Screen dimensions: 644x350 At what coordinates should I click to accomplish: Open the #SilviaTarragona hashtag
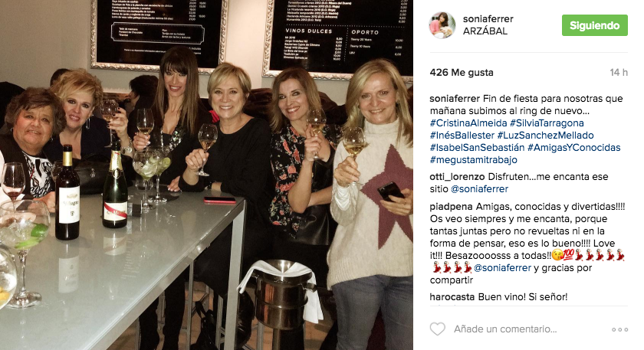tap(547, 123)
